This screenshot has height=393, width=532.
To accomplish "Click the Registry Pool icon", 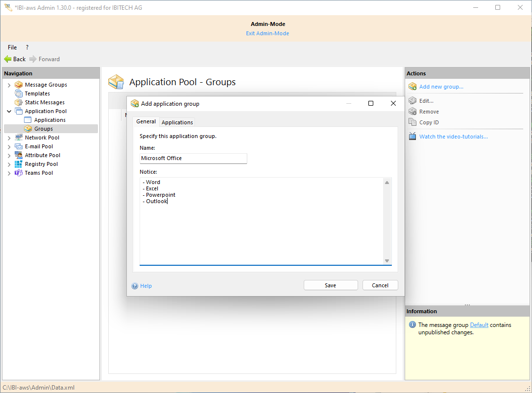I will pos(19,164).
